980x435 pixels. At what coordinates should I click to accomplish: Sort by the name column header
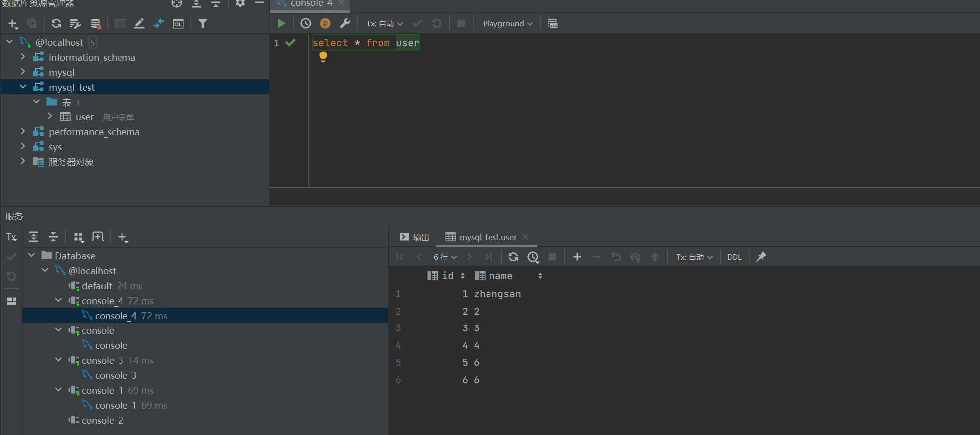point(500,276)
